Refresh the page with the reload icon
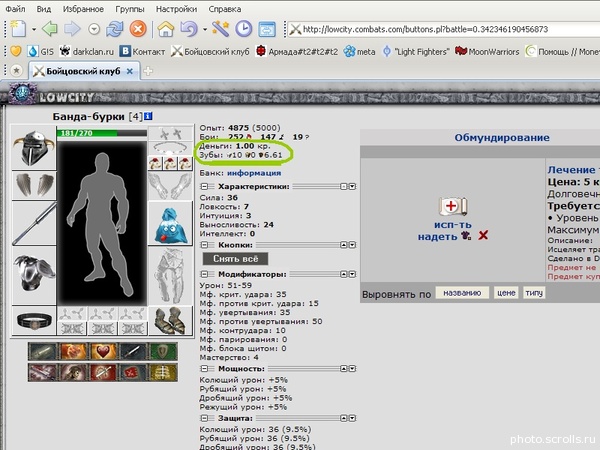 pyautogui.click(x=115, y=29)
